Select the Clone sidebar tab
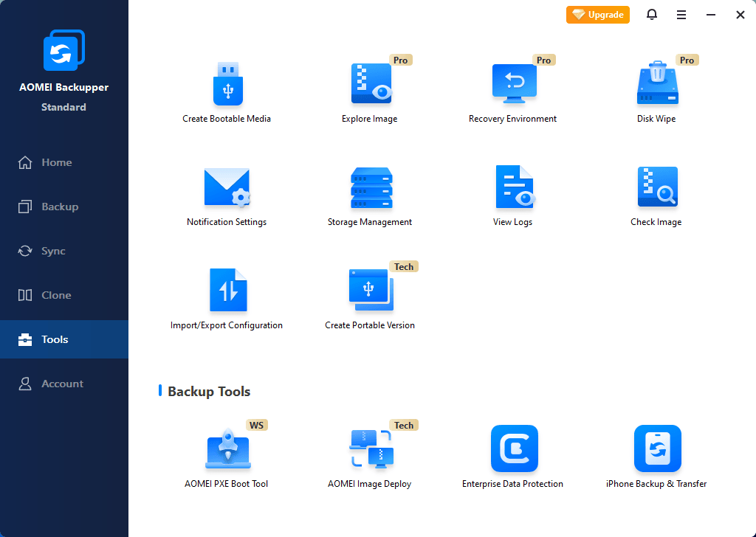Screen dimensions: 756x537 coord(64,295)
